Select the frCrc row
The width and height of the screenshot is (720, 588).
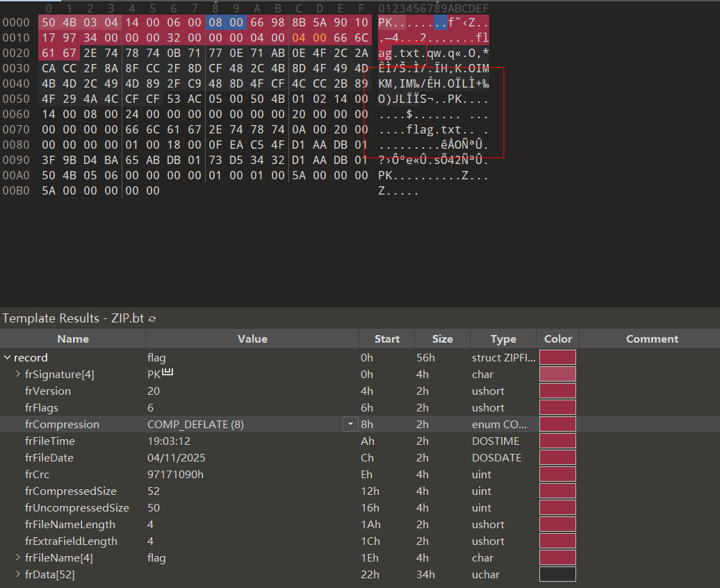click(360, 474)
